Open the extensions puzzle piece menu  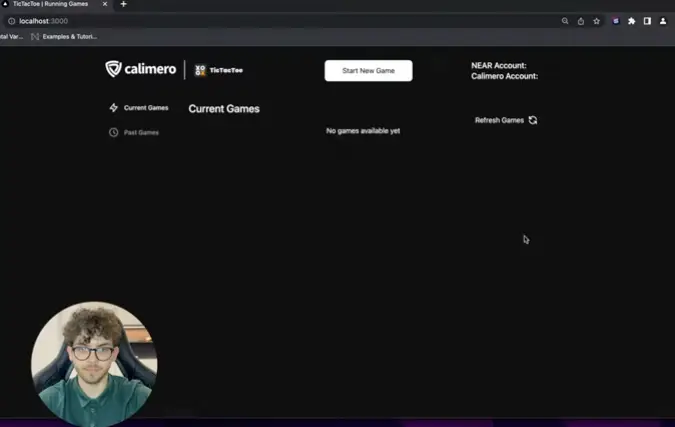tap(632, 21)
